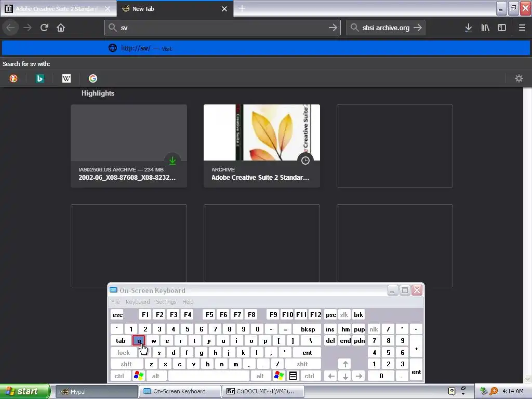The width and height of the screenshot is (532, 399).
Task: Click the del key on-screen
Action: [330, 341]
